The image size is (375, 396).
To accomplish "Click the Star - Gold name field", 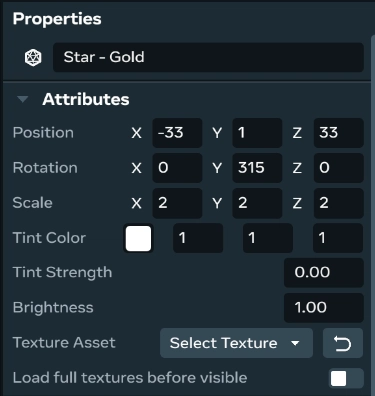I will [208, 57].
